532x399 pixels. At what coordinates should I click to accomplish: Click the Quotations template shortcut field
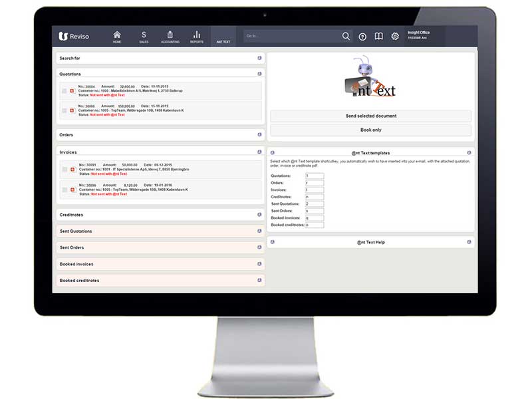[x=315, y=176]
